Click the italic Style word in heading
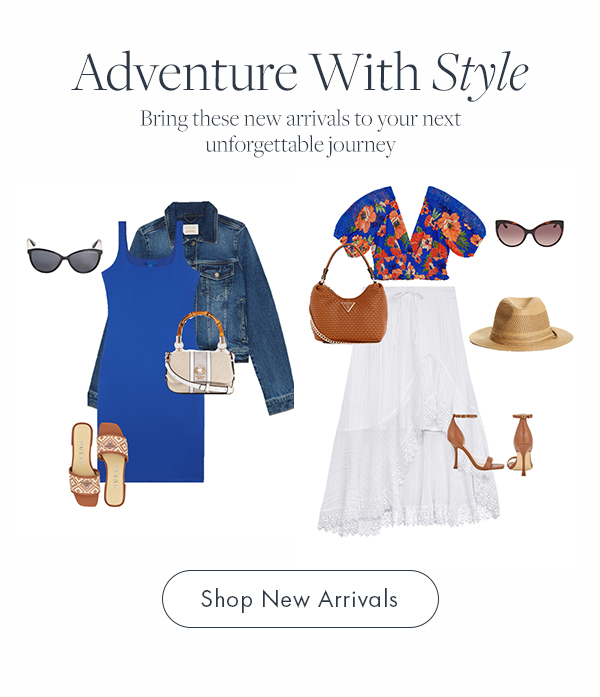 (x=481, y=73)
